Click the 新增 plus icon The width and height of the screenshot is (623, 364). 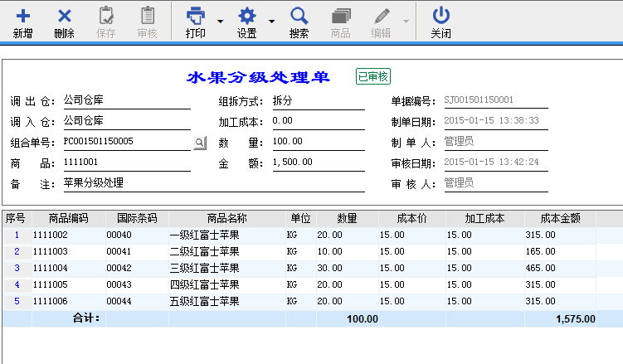pos(23,16)
